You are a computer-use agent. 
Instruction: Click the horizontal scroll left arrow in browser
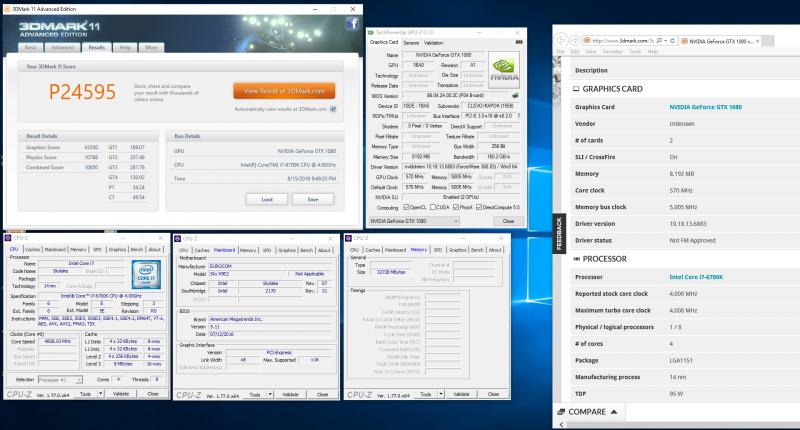pos(562,424)
